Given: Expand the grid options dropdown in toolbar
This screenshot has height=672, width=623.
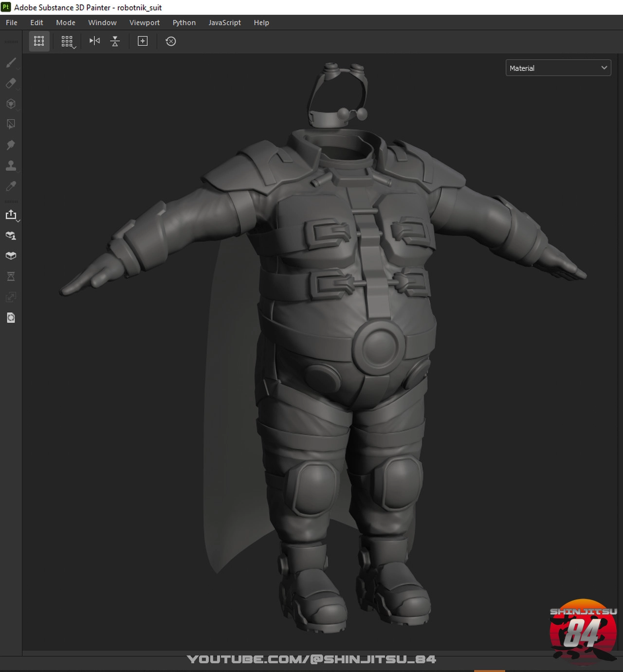Looking at the screenshot, I should (68, 42).
